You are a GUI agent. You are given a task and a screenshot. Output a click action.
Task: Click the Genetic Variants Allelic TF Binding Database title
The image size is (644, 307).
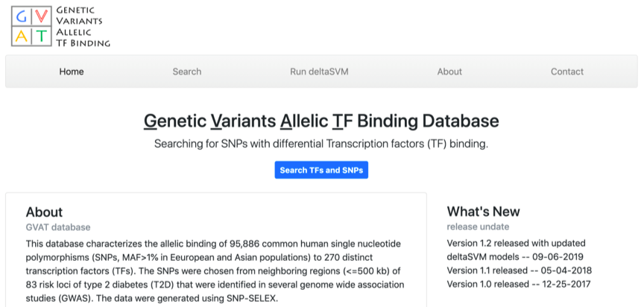click(x=321, y=121)
